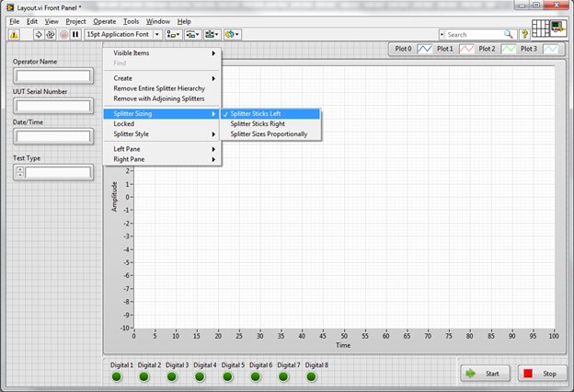The width and height of the screenshot is (574, 392).
Task: Click the Run arrow toolbar icon
Action: point(39,34)
